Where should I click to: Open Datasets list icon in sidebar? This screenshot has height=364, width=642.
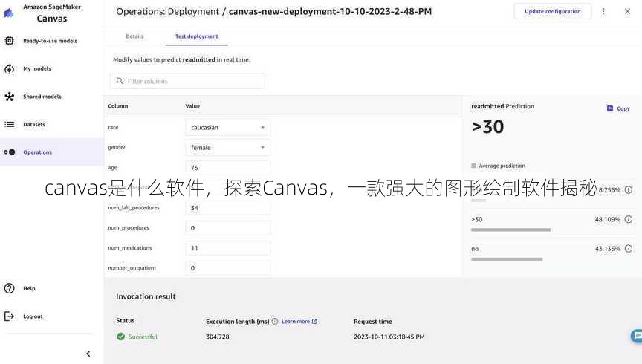click(x=9, y=124)
